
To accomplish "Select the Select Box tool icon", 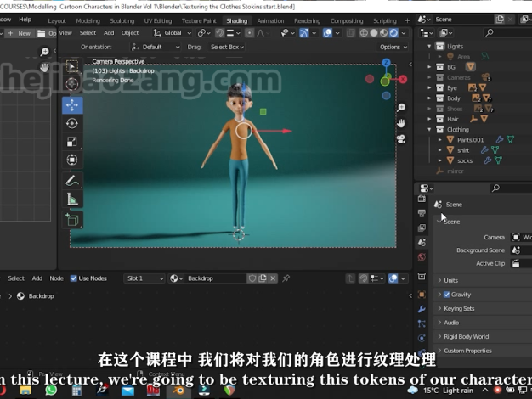I will [x=72, y=66].
